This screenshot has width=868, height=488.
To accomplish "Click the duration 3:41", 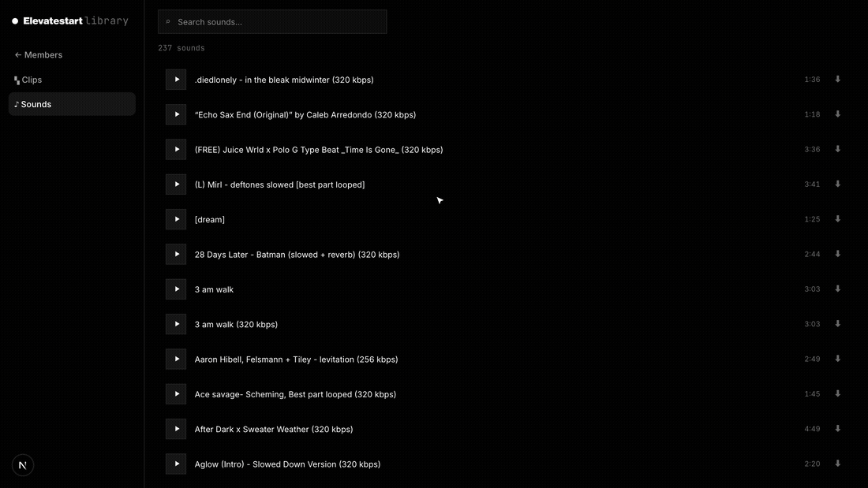I will point(812,184).
